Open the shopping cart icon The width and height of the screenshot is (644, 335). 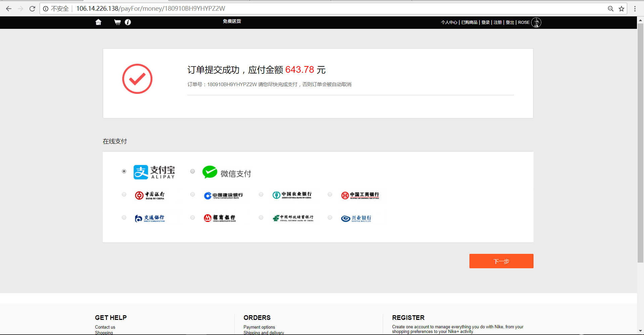pos(118,22)
